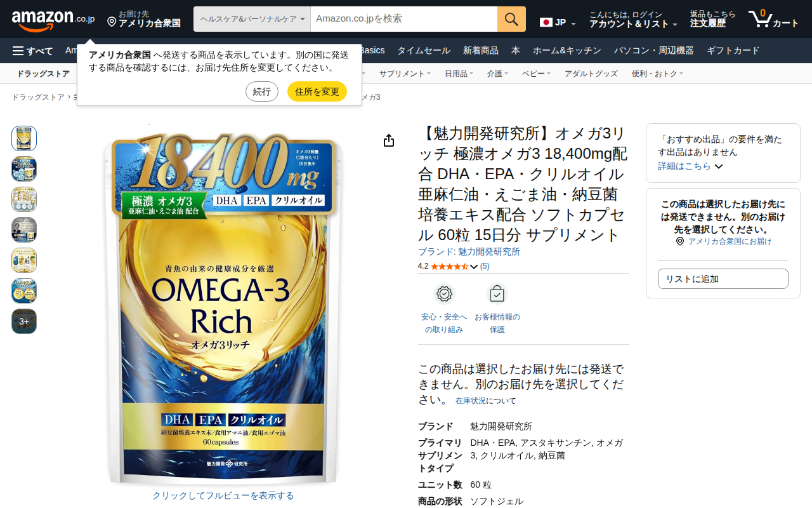Click the Amazon.co.jp logo
812x508 pixels.
(53, 19)
